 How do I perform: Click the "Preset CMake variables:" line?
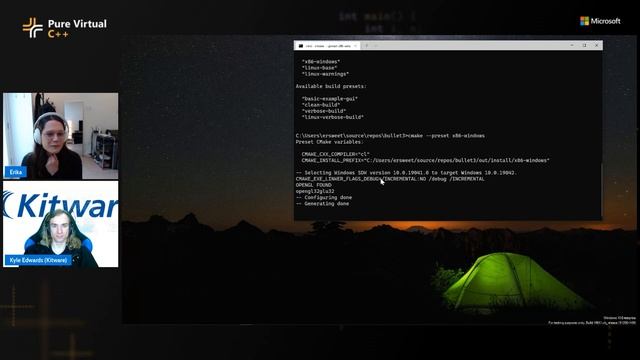pyautogui.click(x=329, y=142)
